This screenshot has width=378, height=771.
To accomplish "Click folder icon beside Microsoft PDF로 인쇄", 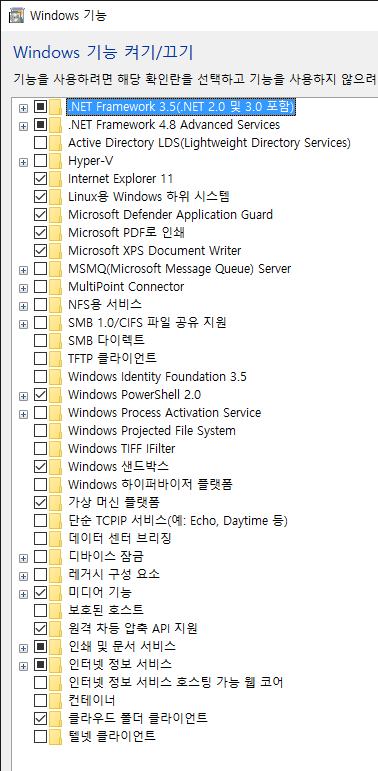I will (56, 233).
